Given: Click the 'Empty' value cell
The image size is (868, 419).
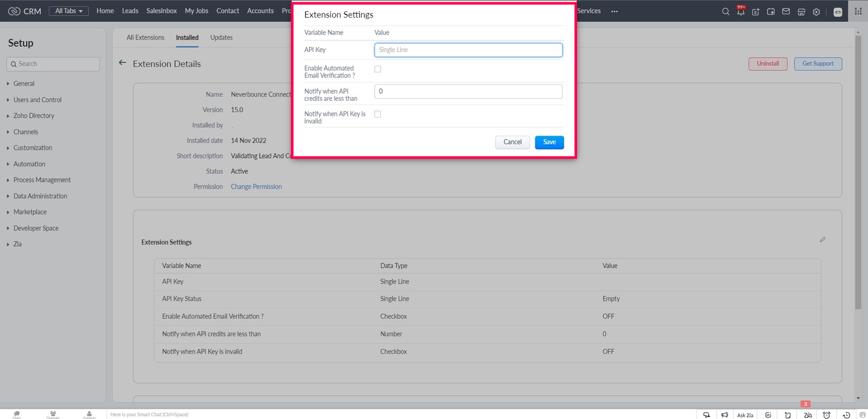Looking at the screenshot, I should [x=611, y=299].
